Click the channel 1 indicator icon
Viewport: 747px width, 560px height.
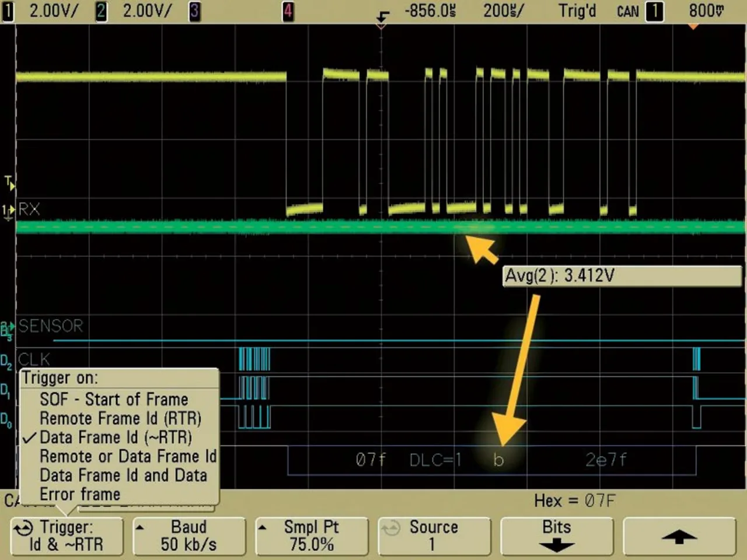pos(8,11)
